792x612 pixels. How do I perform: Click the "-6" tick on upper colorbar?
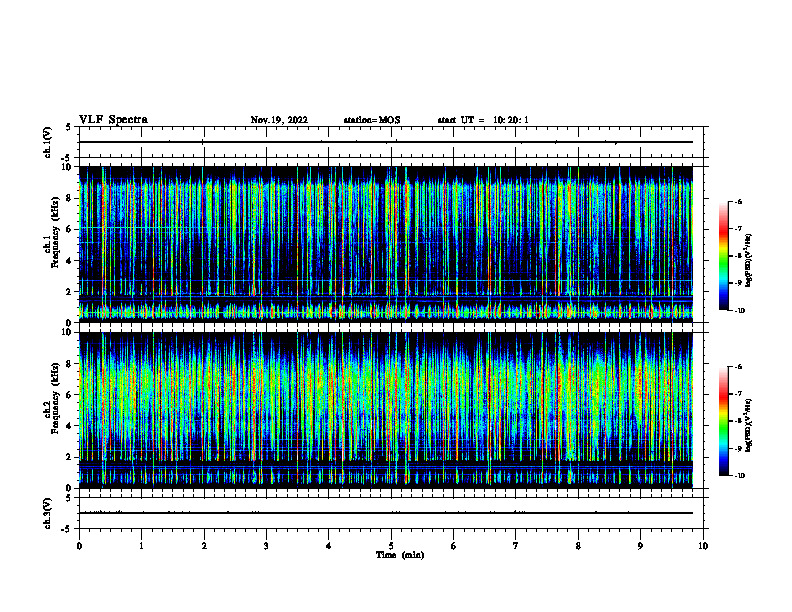point(738,202)
